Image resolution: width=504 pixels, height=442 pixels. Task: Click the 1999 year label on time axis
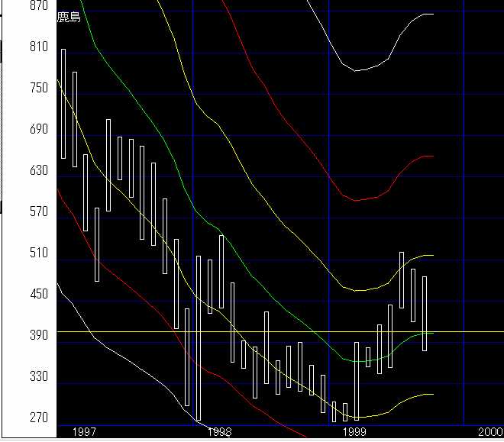click(354, 432)
